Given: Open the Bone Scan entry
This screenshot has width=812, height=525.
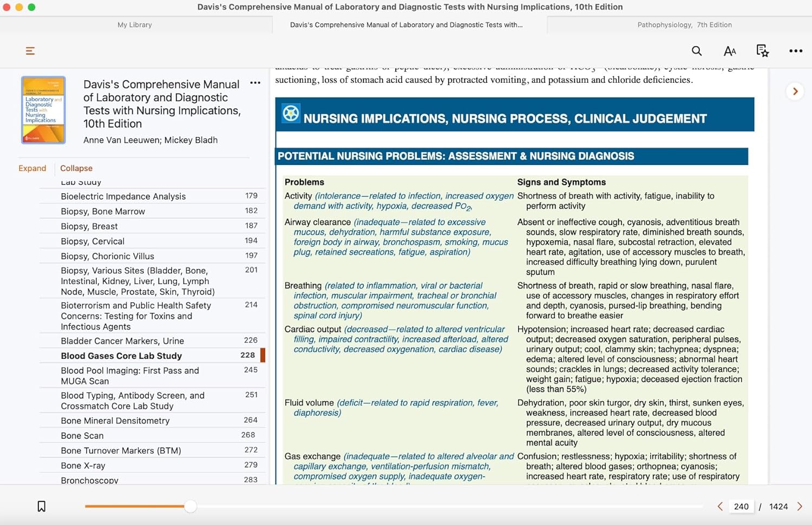Looking at the screenshot, I should point(82,436).
